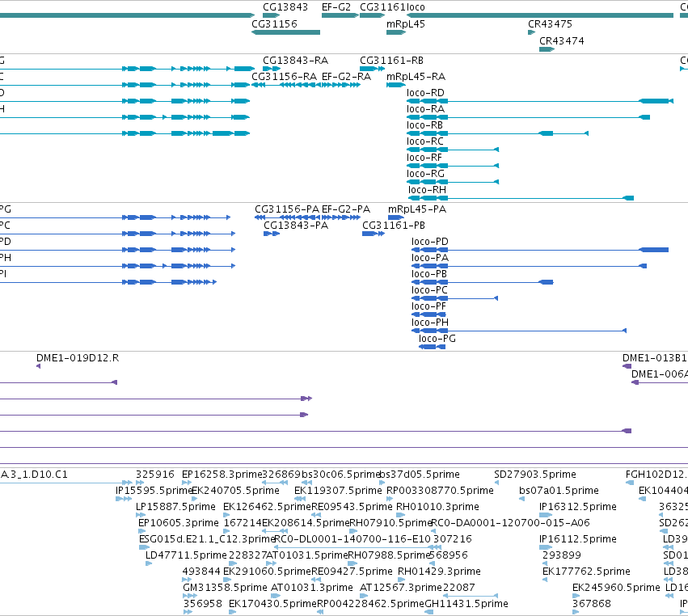The width and height of the screenshot is (688, 616).
Task: Click the 293899 EST label
Action: click(x=562, y=555)
